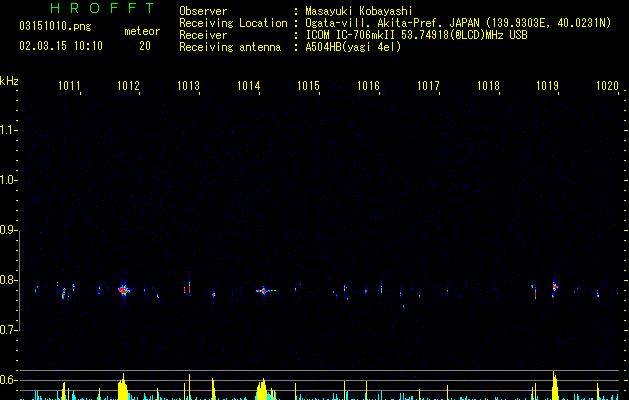Click frequency label 0.9

click(x=8, y=230)
